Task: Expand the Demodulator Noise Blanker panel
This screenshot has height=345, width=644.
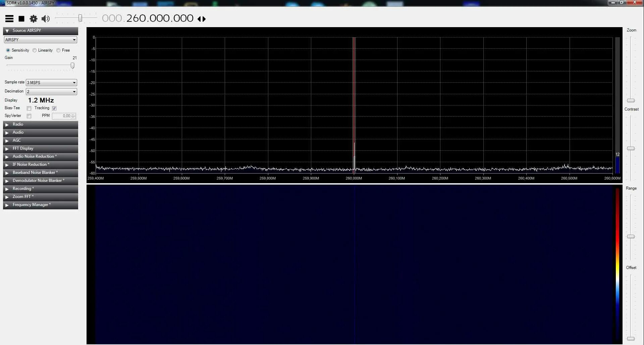Action: pos(41,181)
